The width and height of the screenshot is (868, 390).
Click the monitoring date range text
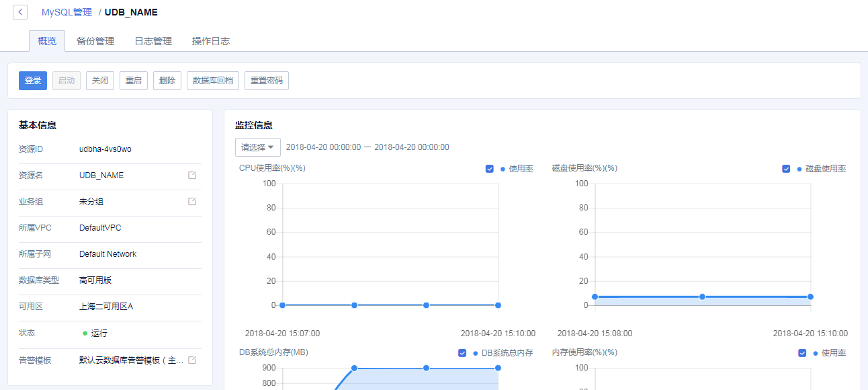tap(367, 147)
